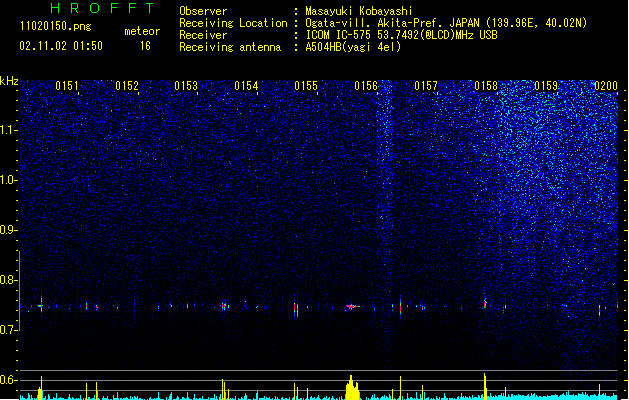Click the 0.9 kHz axis label

click(9, 230)
